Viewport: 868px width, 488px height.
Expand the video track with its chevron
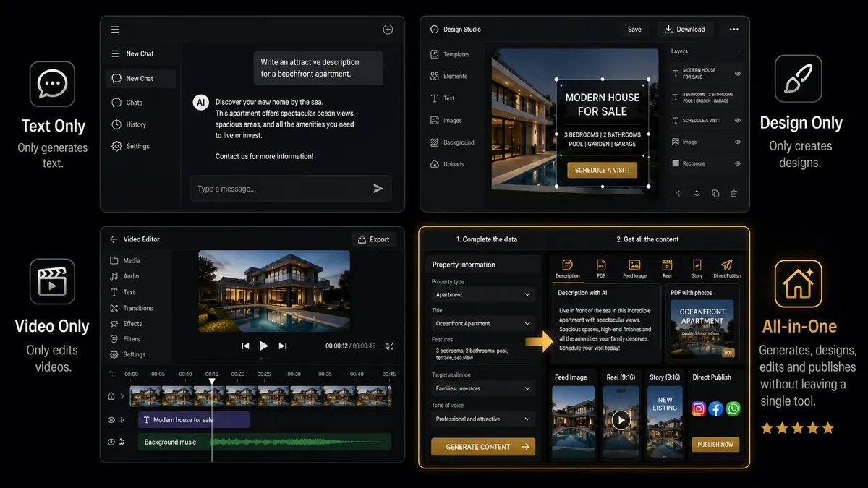122,396
